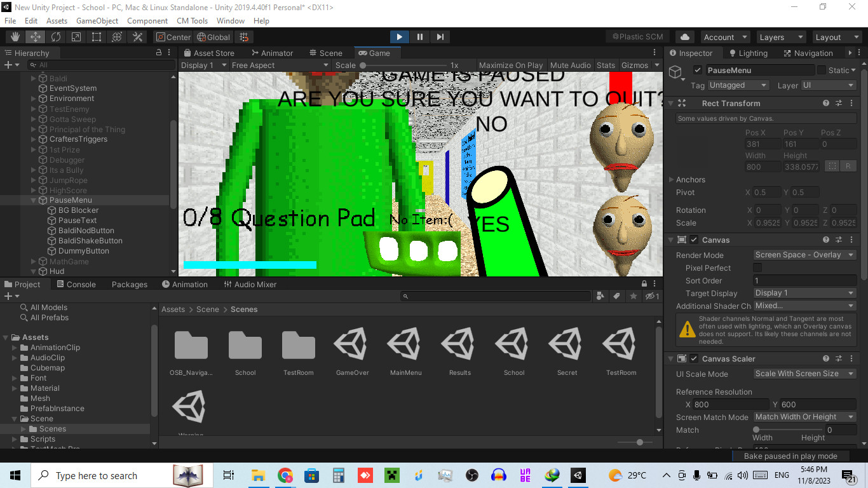Image resolution: width=868 pixels, height=488 pixels.
Task: Open UI Scale Mode dropdown
Action: pyautogui.click(x=804, y=374)
